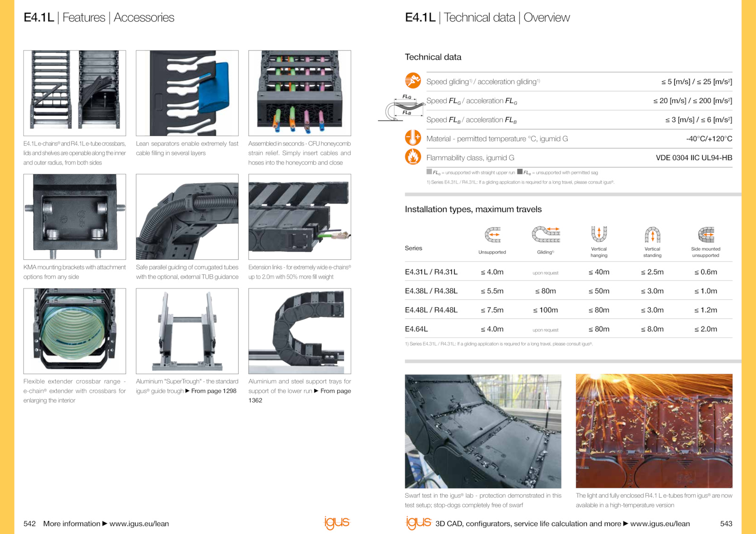The image size is (756, 534).
Task: Select the 'E4.64L' series row
Action: 568,329
